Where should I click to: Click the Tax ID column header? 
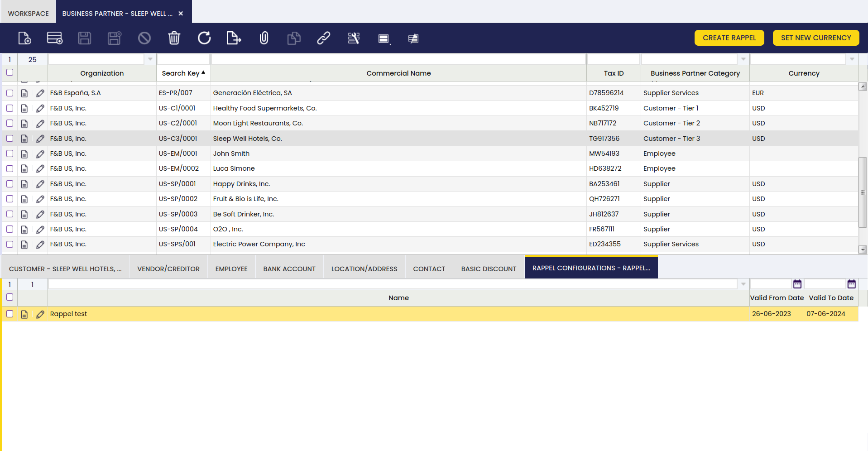[614, 73]
